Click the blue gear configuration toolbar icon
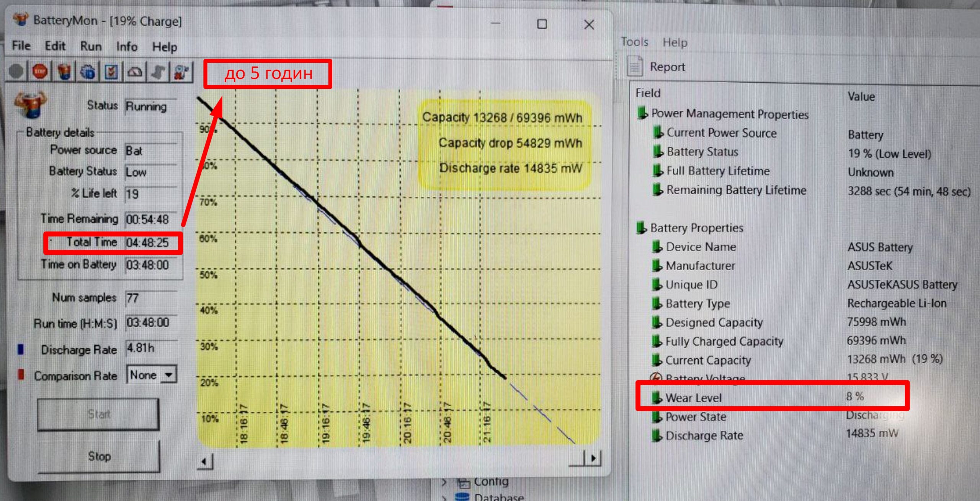 pyautogui.click(x=88, y=72)
